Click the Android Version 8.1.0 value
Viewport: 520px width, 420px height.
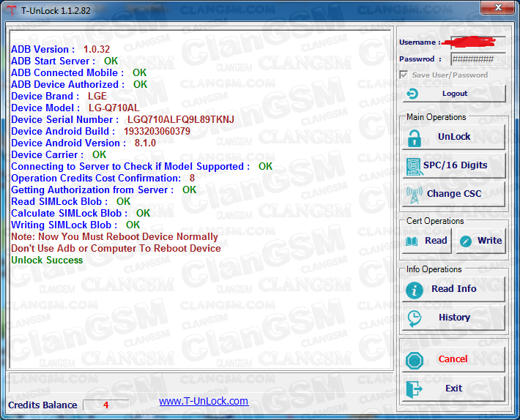pyautogui.click(x=145, y=143)
